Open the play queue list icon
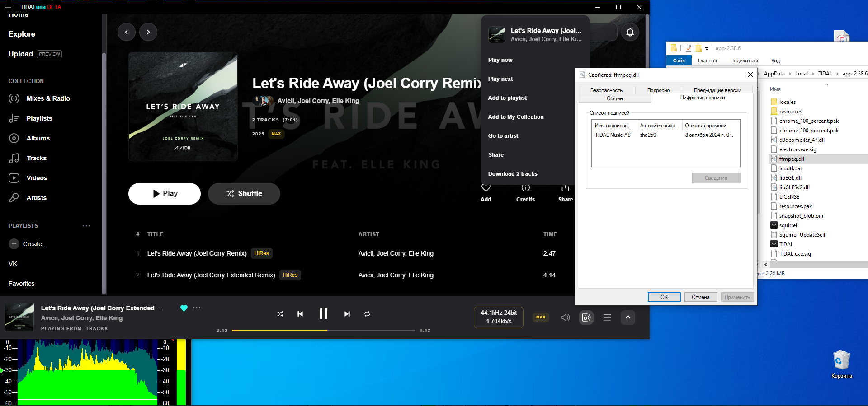Screen dimensions: 868x406 tap(607, 317)
